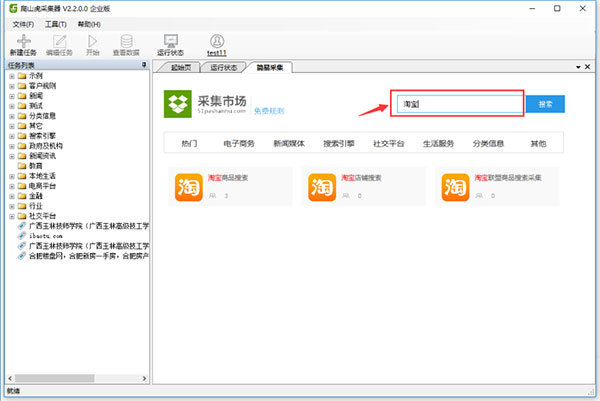The height and width of the screenshot is (401, 600).
Task: Close the tab area with X icon
Action: [x=587, y=67]
